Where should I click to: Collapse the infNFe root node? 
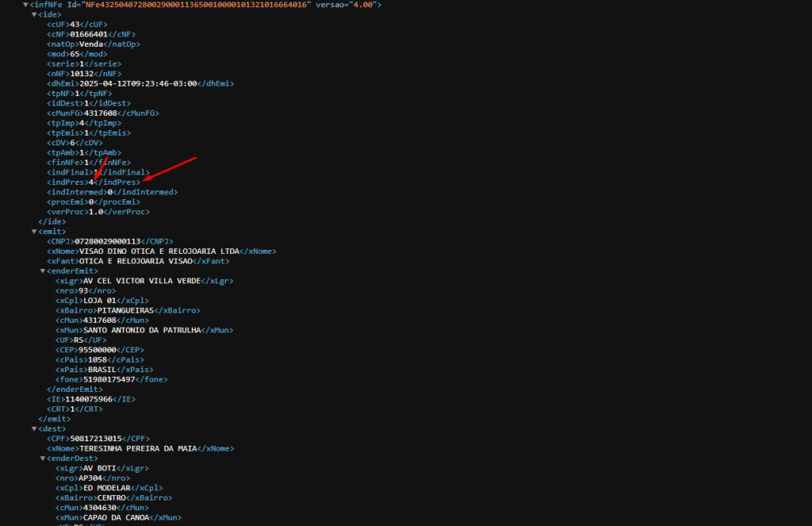pyautogui.click(x=25, y=5)
